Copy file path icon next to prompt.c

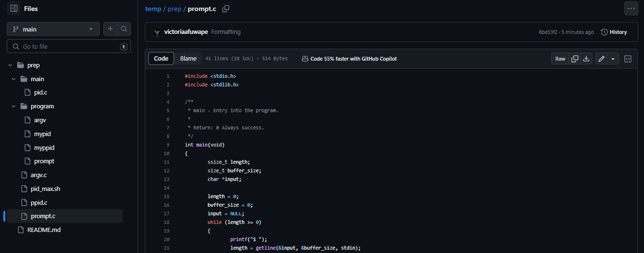tap(226, 9)
